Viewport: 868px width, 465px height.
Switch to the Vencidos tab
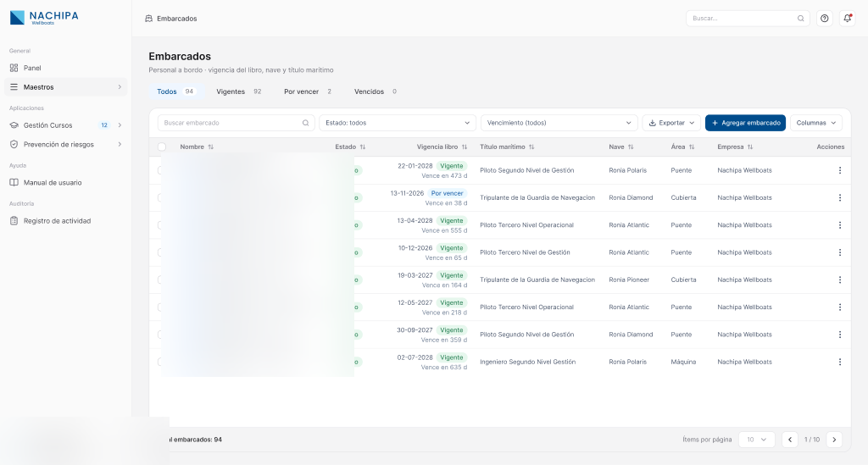pyautogui.click(x=376, y=91)
